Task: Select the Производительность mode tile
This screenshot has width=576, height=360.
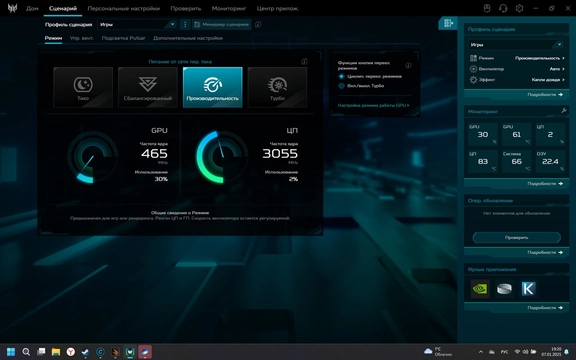Action: tap(213, 87)
